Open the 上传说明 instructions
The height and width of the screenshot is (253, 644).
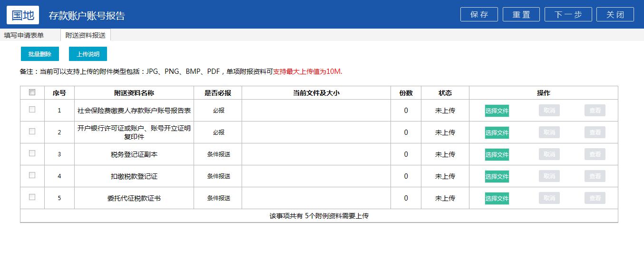coord(88,54)
